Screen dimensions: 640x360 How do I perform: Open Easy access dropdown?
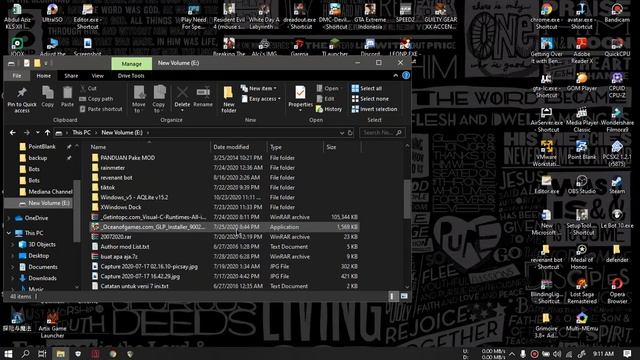point(261,99)
